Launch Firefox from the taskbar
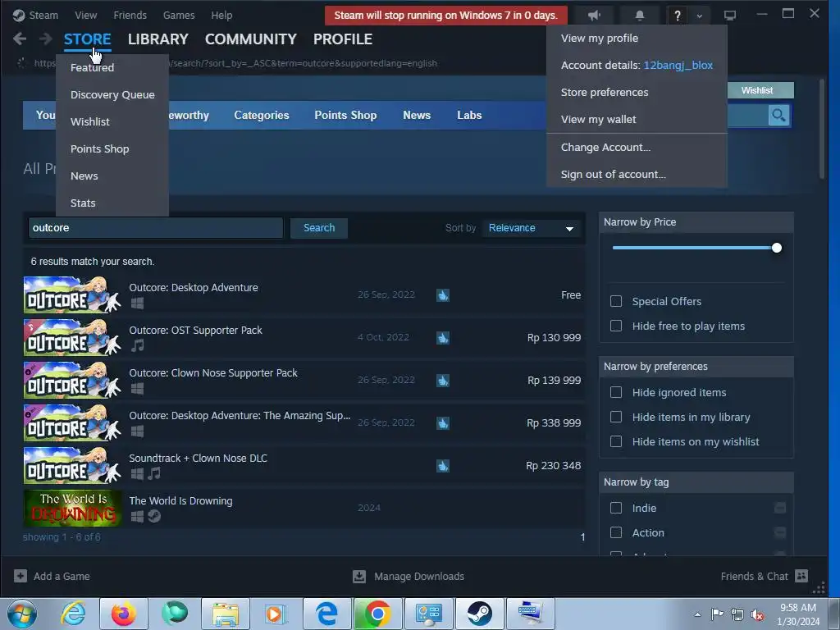The image size is (840, 630). pyautogui.click(x=123, y=614)
